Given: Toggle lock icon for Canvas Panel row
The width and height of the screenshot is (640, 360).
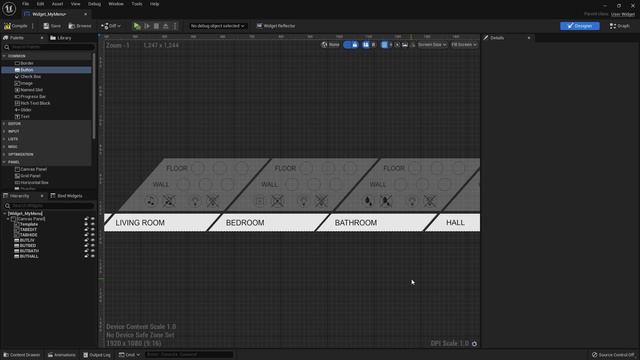Looking at the screenshot, I should coord(86,219).
